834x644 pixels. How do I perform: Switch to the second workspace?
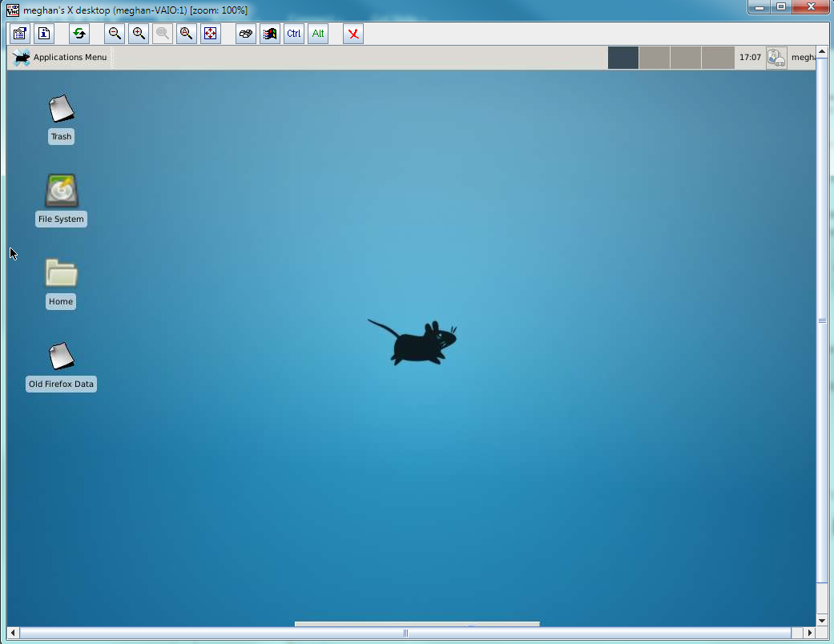[x=655, y=57]
